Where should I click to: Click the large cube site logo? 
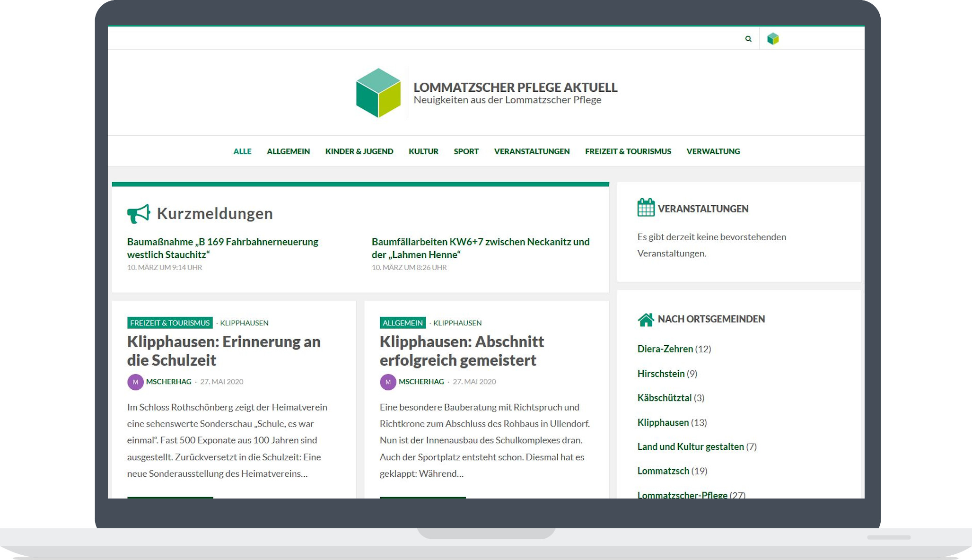[378, 93]
